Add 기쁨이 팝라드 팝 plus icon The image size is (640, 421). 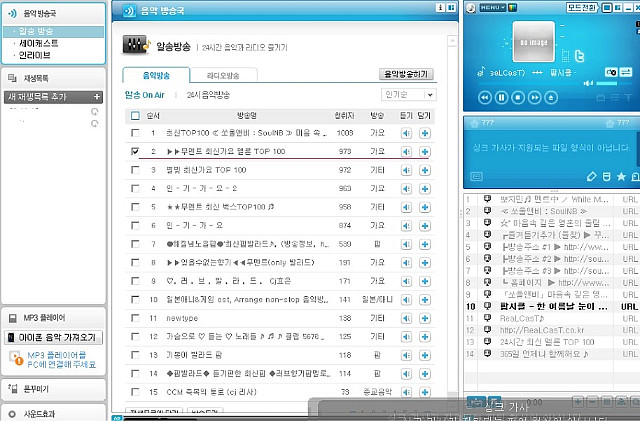point(424,355)
